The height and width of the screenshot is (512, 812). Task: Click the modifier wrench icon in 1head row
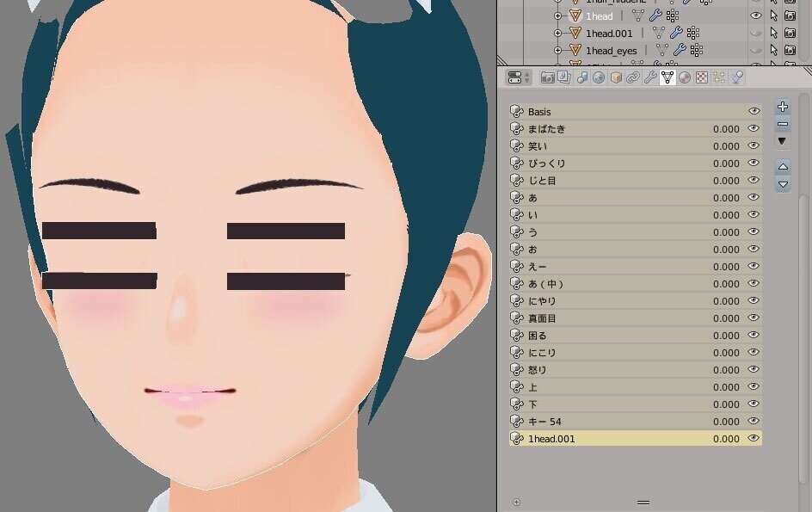[x=655, y=16]
